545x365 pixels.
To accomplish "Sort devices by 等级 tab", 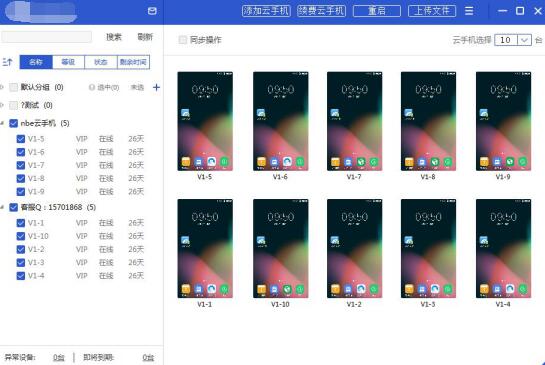I will [68, 62].
